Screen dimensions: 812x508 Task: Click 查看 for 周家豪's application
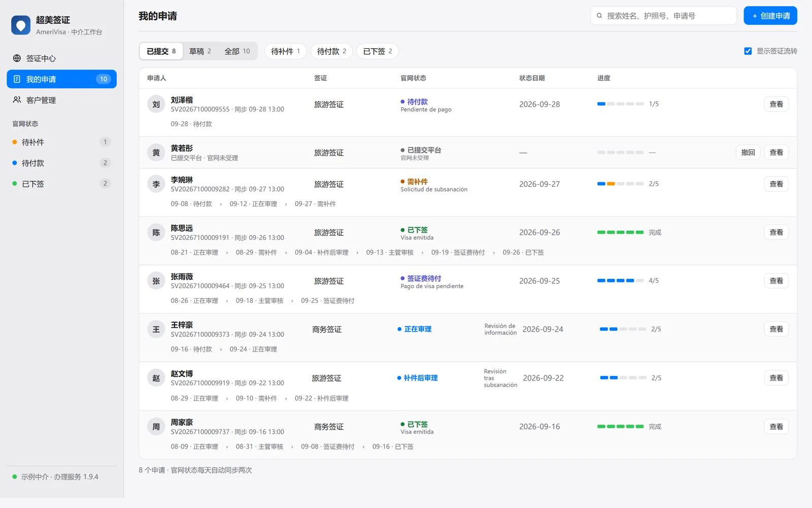776,427
